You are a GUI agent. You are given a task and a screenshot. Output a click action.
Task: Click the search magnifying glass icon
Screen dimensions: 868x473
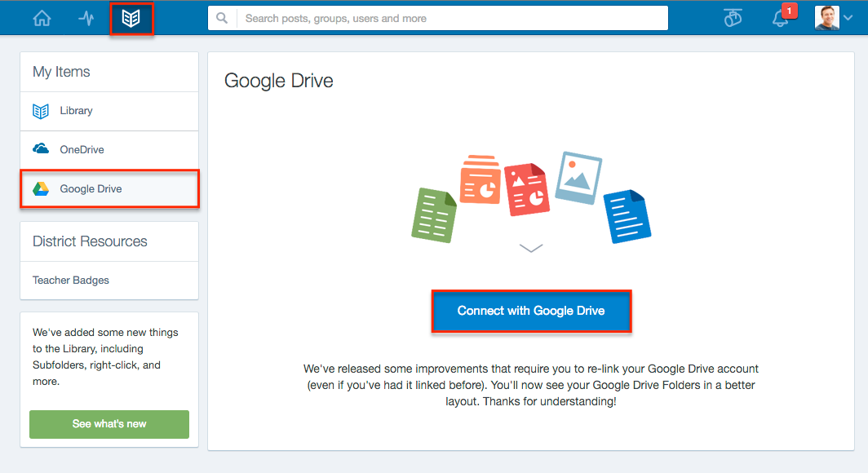point(221,17)
